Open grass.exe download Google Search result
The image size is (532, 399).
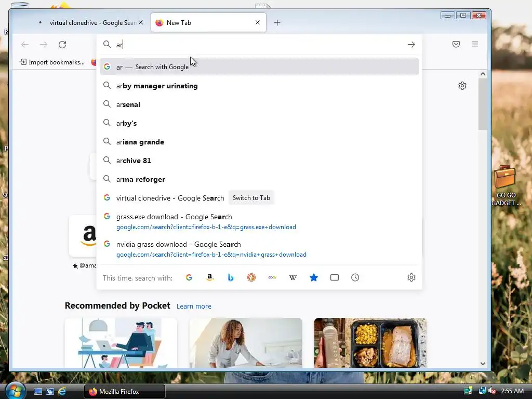[x=259, y=221]
